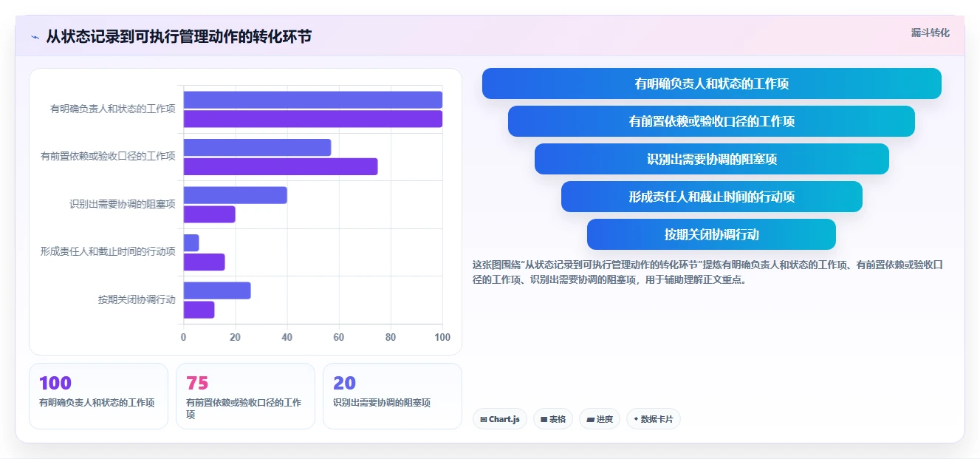Click the 表格 tag chip

click(553, 419)
